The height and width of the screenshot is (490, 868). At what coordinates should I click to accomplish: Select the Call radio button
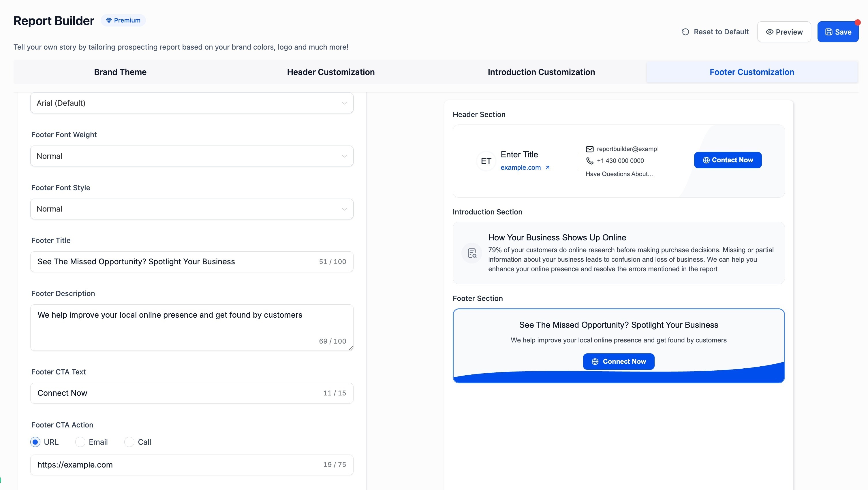pos(129,442)
